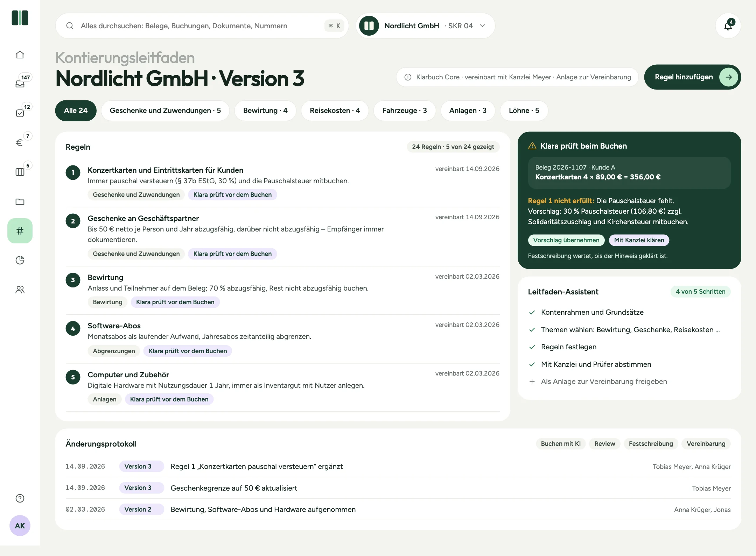Open rule Konzertkarten und Eintrittskarten für Kunden
This screenshot has width=756, height=556.
tap(165, 170)
